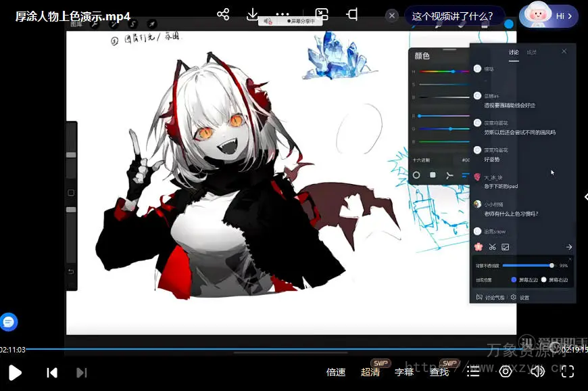Toggle the 讨论气泡 option

click(x=489, y=297)
